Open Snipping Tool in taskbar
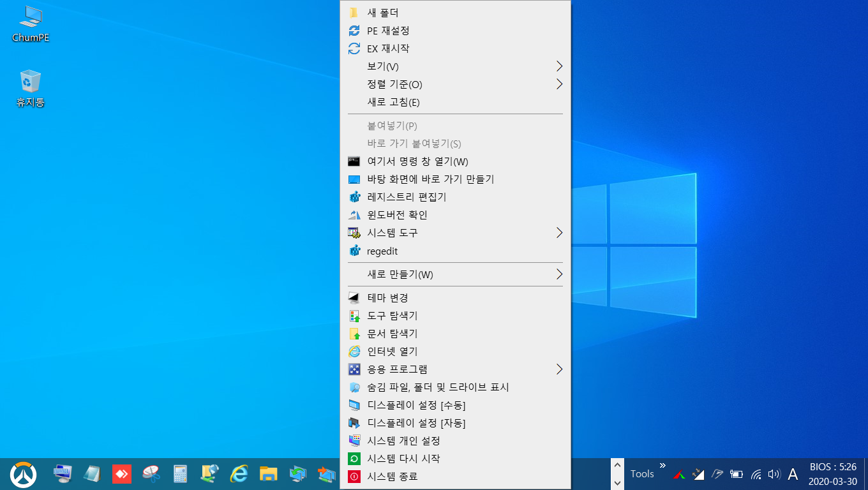This screenshot has height=490, width=868. [x=151, y=473]
